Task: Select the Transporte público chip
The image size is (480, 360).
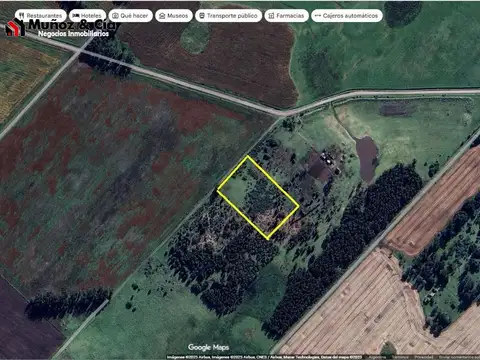Action: 228,16
